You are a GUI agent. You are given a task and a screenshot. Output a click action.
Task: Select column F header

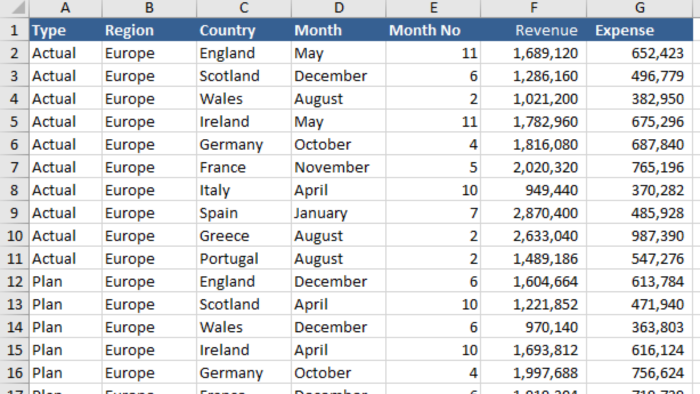click(x=533, y=8)
